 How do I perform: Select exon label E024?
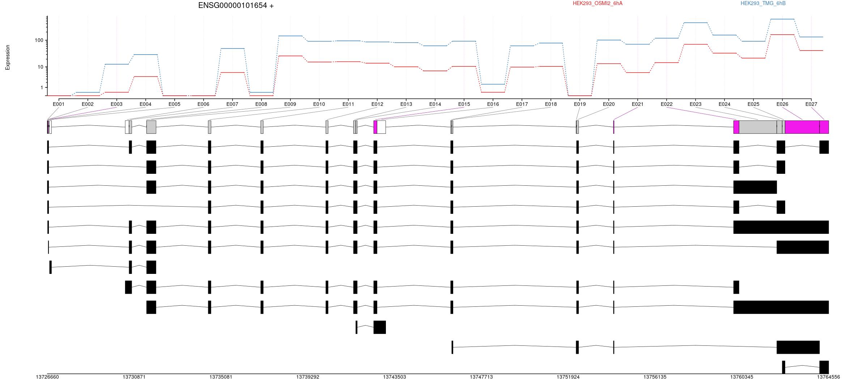pyautogui.click(x=724, y=104)
